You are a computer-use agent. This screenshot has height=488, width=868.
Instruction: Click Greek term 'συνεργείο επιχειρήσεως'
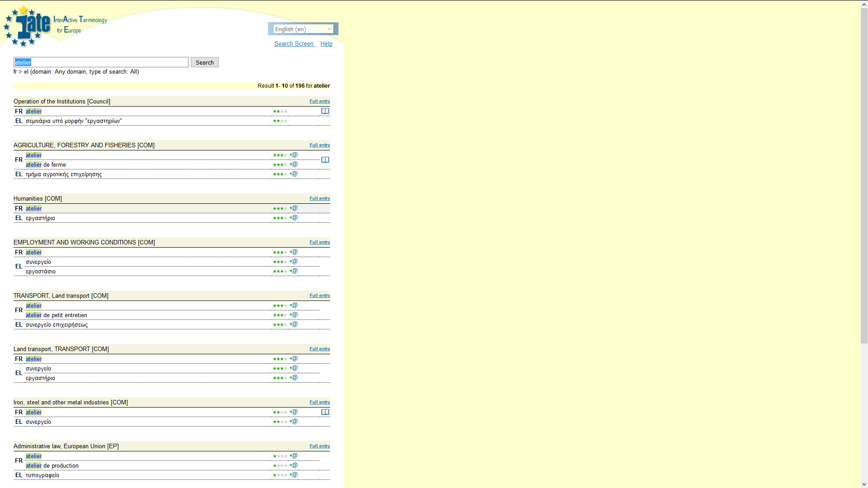(x=57, y=325)
